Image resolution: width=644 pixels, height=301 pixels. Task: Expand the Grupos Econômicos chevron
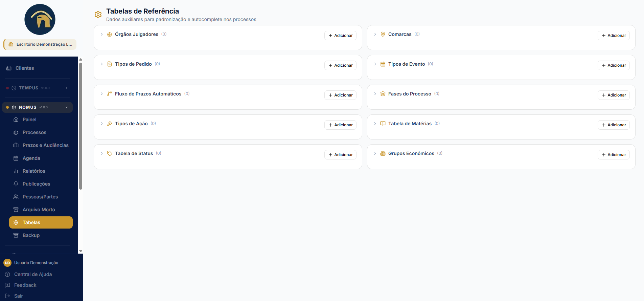point(375,153)
